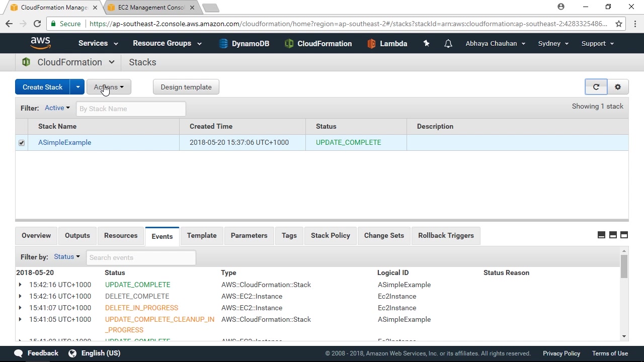Expand the UPDATE_COMPLETE event at 15:42:16
644x362 pixels.
click(x=20, y=285)
